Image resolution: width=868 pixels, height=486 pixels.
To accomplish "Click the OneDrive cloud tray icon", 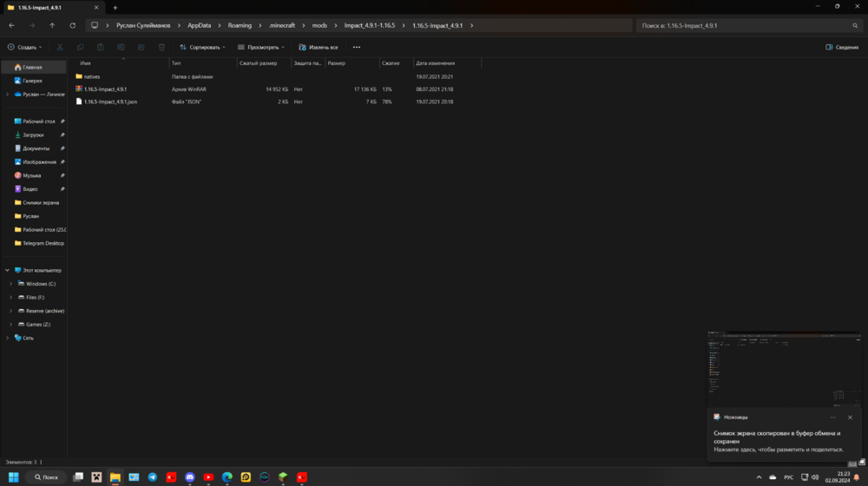I will (x=773, y=477).
